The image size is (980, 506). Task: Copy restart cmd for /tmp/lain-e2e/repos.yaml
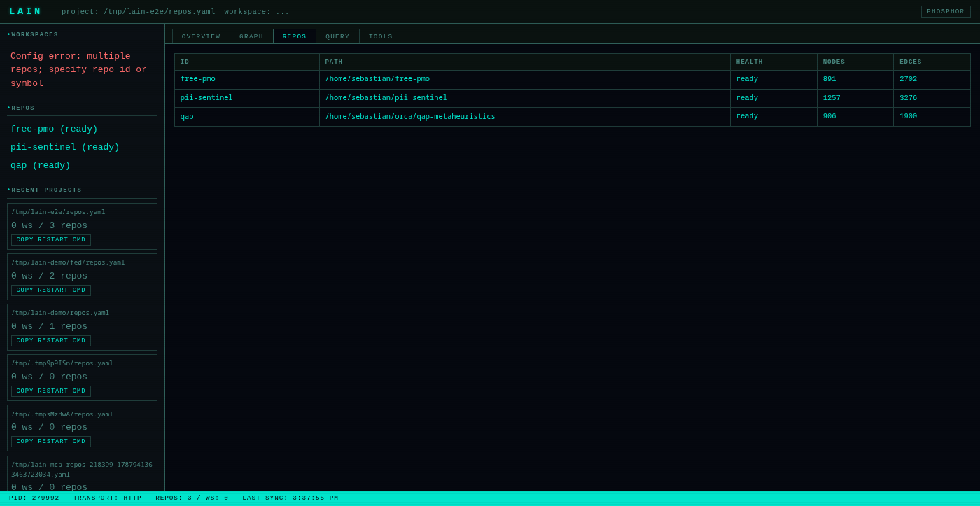[51, 240]
